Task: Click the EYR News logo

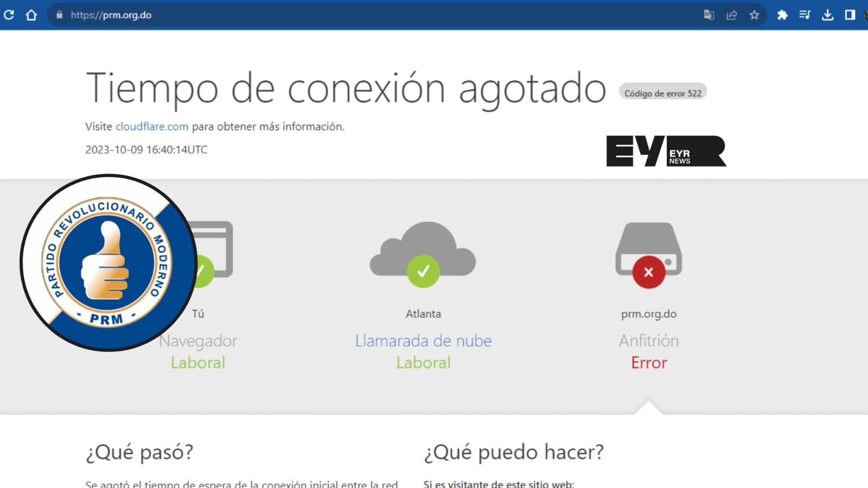Action: point(666,151)
